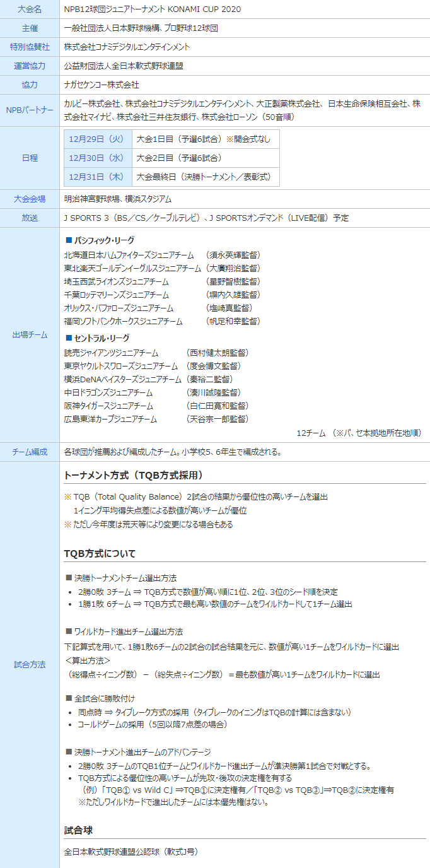Click the ＜算出方法＞ label

tap(88, 660)
